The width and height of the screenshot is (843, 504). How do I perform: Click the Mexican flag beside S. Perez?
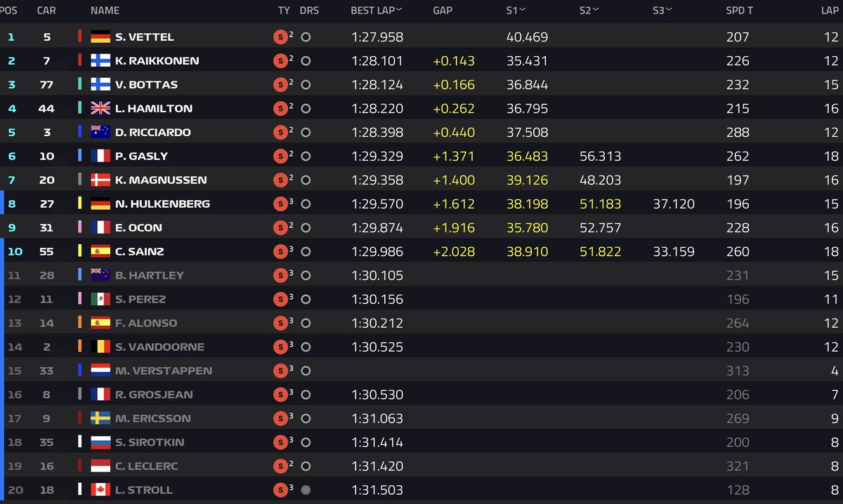(x=100, y=300)
